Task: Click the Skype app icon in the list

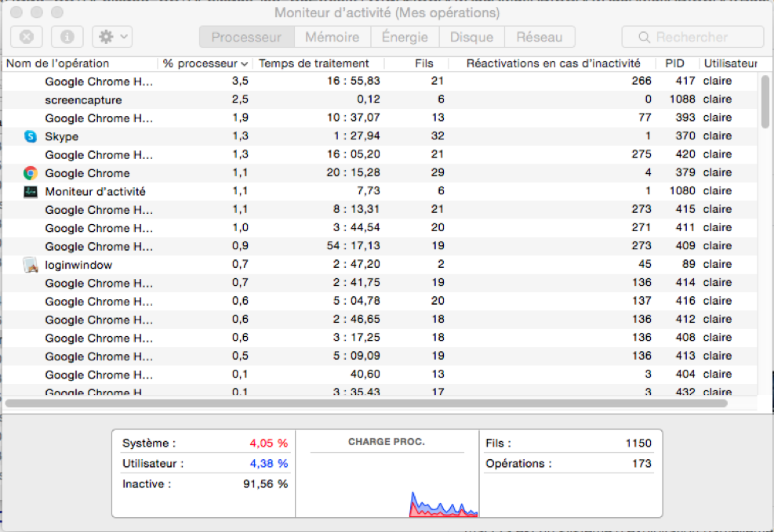Action: (31, 136)
